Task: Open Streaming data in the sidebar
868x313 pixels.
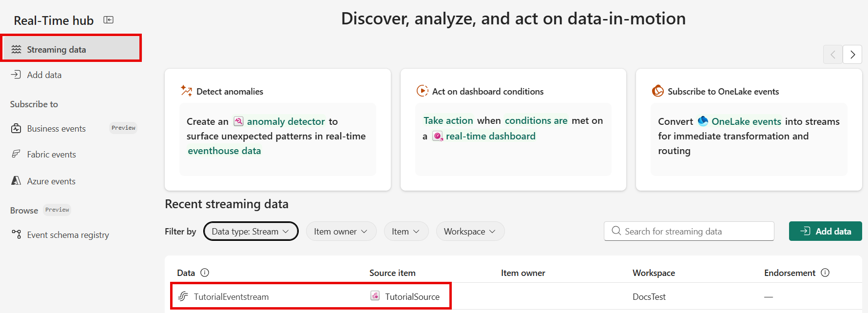Action: coord(71,49)
